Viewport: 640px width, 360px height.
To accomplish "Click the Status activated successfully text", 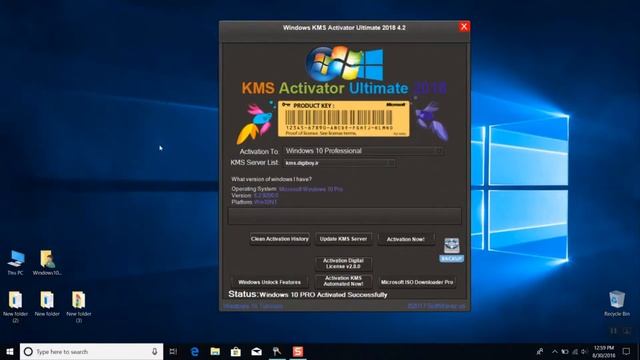I will (x=323, y=295).
